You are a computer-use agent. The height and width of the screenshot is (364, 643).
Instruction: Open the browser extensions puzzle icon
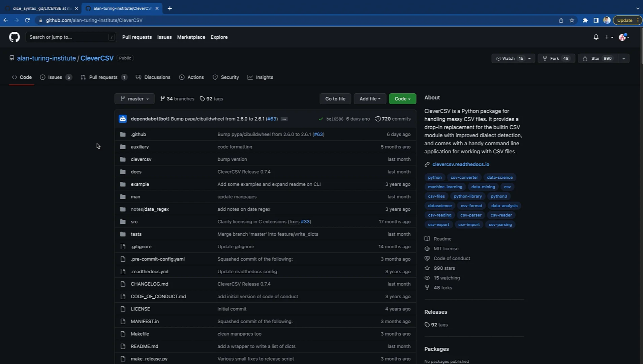coord(585,20)
